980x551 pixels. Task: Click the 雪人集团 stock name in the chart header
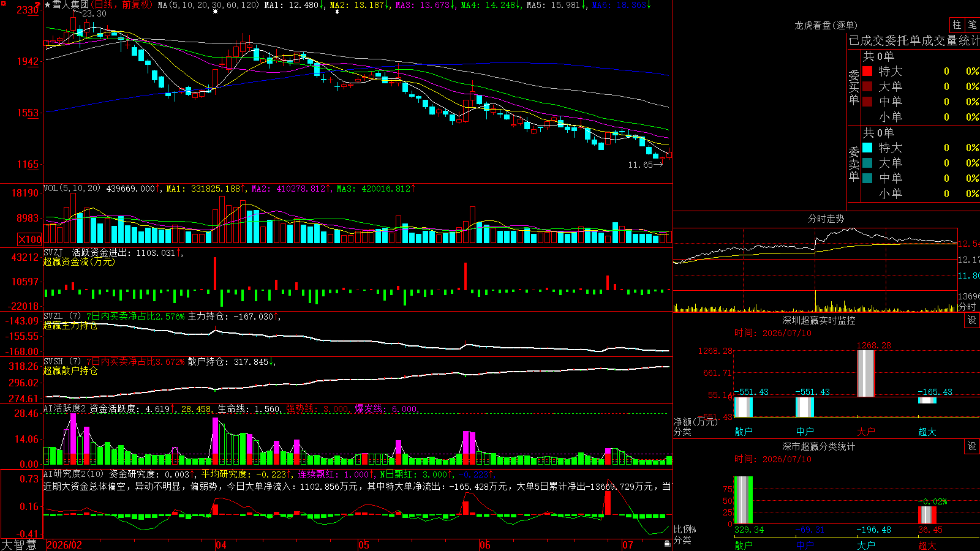[70, 5]
